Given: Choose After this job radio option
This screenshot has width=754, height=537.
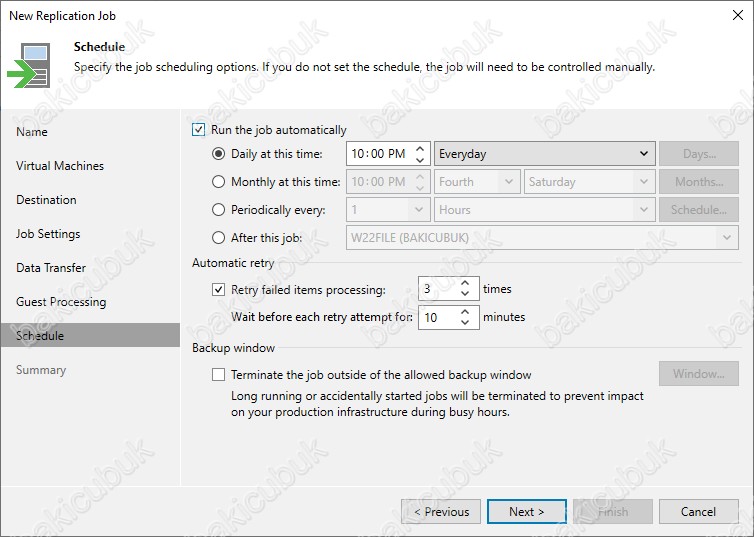Looking at the screenshot, I should tap(218, 237).
